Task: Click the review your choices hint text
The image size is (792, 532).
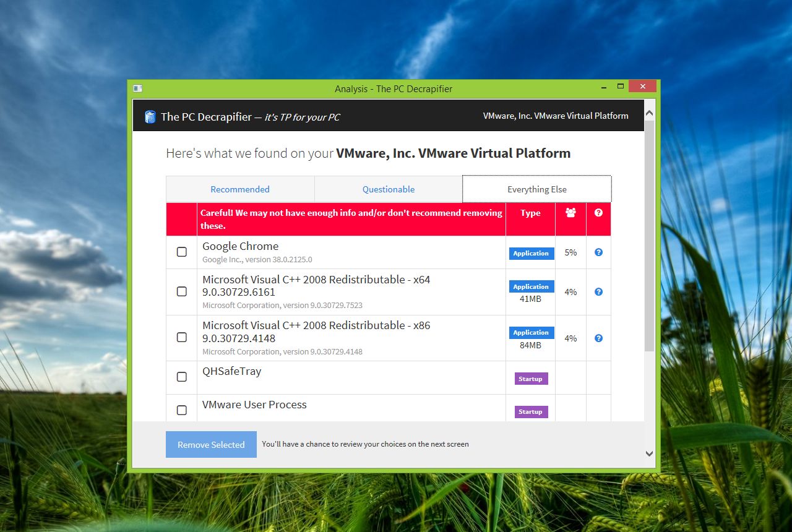Action: (x=365, y=444)
